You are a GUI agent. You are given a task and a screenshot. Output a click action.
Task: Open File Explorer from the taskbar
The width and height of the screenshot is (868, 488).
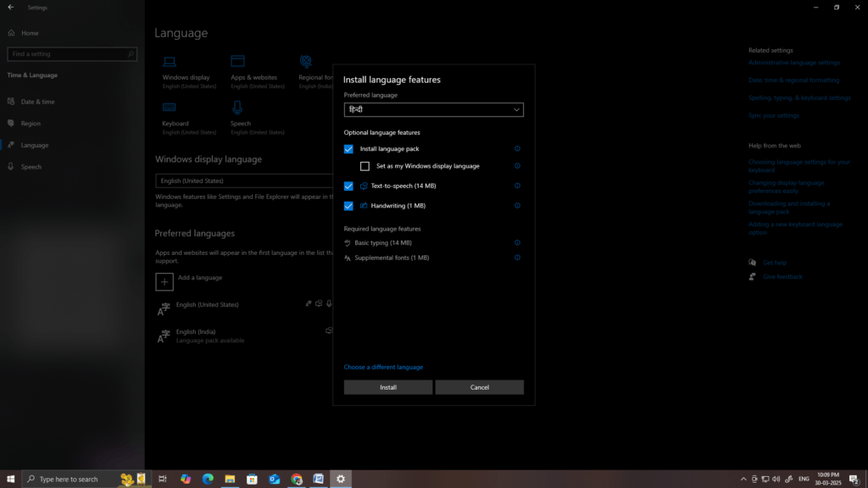pos(230,480)
